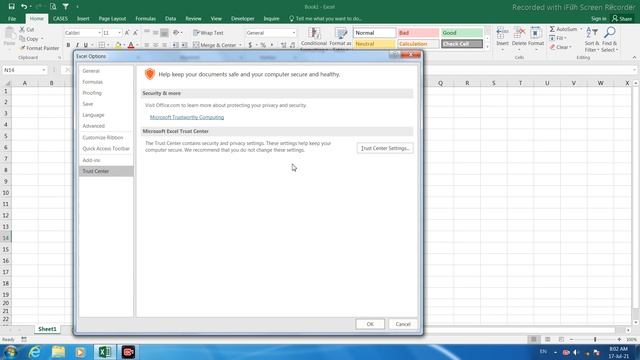Apply accounting dollar number format
Viewport: 640px width, 360px height.
pos(250,45)
